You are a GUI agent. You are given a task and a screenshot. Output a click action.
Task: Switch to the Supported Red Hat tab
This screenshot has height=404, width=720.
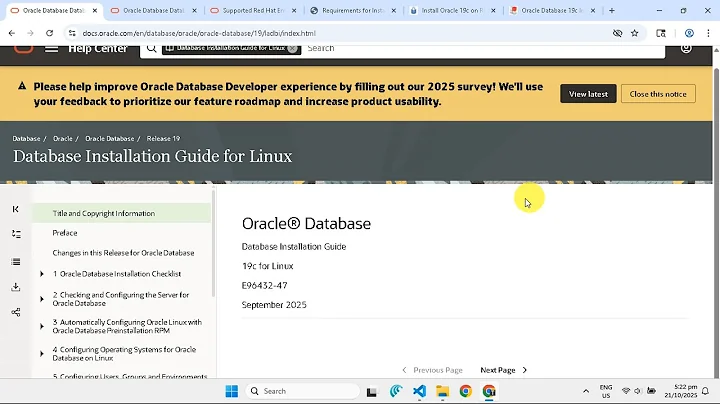253,11
